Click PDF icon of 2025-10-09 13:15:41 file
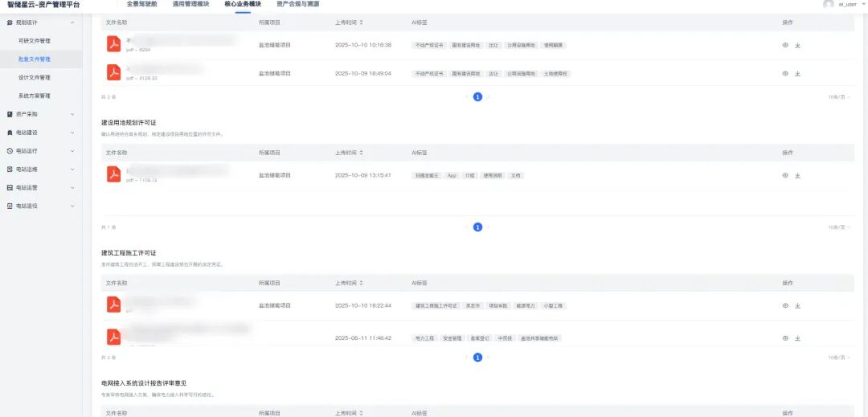 click(114, 174)
